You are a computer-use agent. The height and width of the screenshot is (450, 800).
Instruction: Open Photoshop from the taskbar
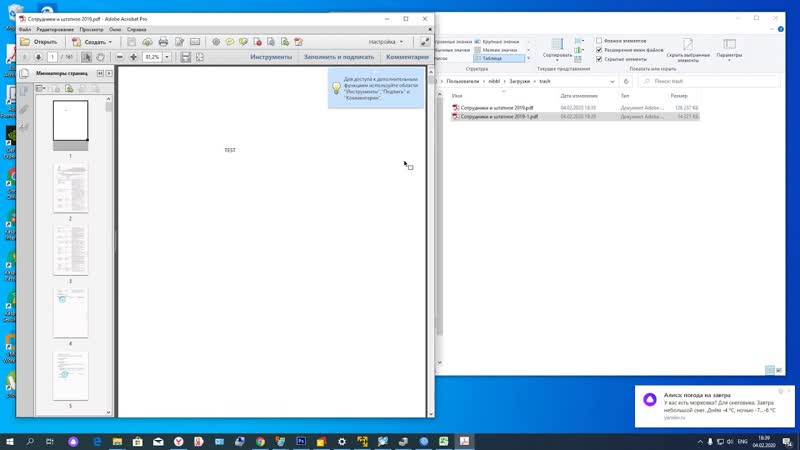click(301, 441)
